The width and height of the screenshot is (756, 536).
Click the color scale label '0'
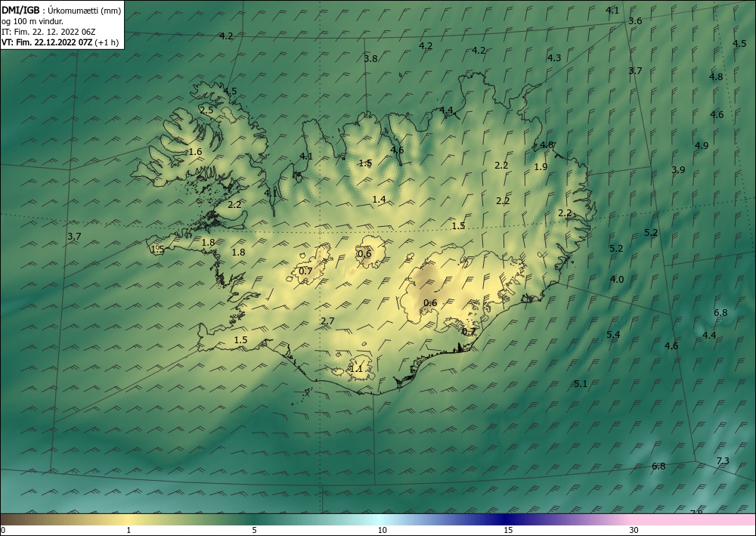tap(3, 530)
